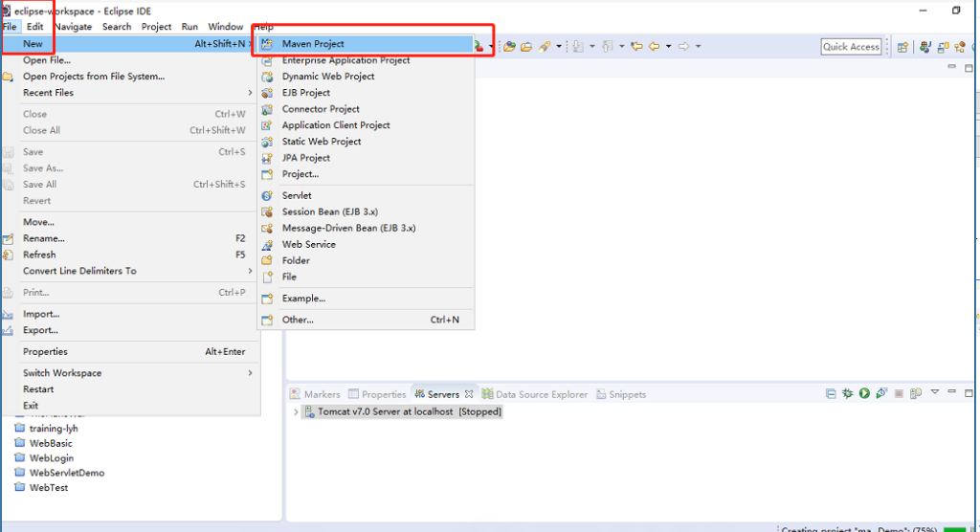Open the Edit menu
Image resolution: width=980 pixels, height=532 pixels.
click(x=35, y=26)
